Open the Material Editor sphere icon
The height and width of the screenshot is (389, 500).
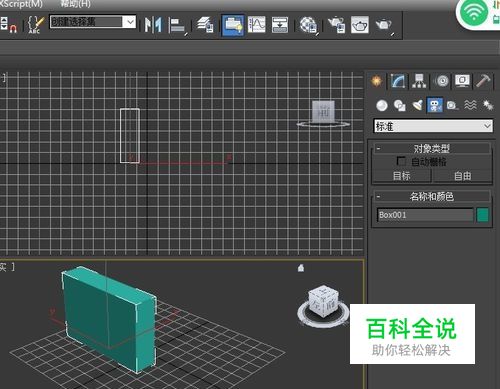click(x=308, y=25)
